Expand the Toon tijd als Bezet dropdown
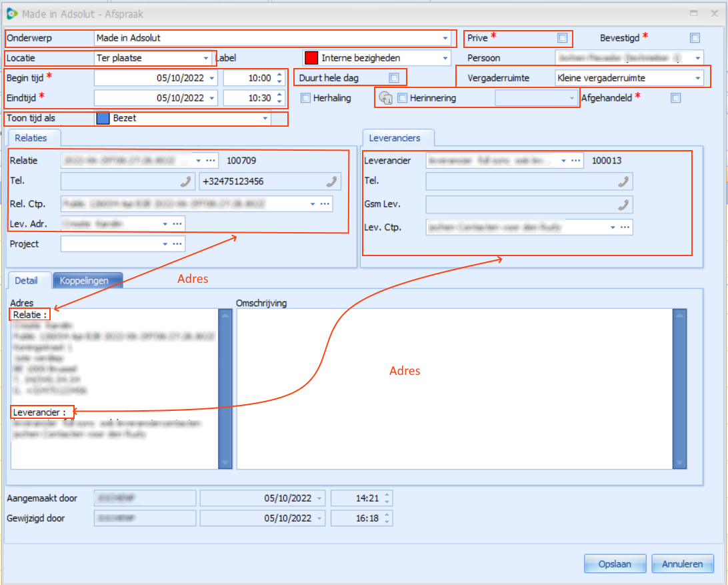Viewport: 728px width, 585px height. 265,118
